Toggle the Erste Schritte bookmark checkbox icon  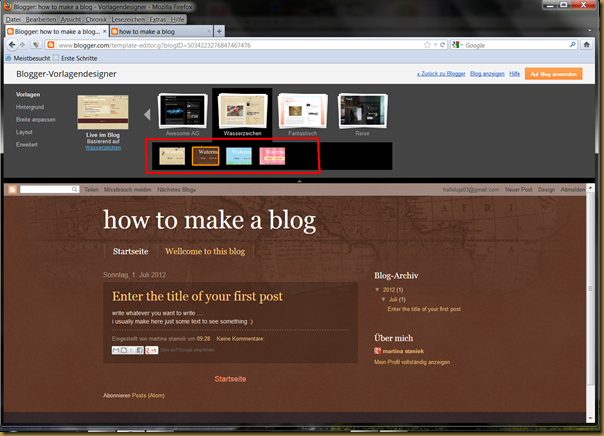tap(56, 58)
